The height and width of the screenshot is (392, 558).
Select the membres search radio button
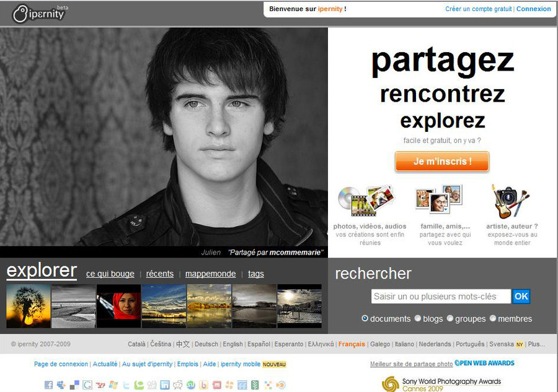point(493,318)
